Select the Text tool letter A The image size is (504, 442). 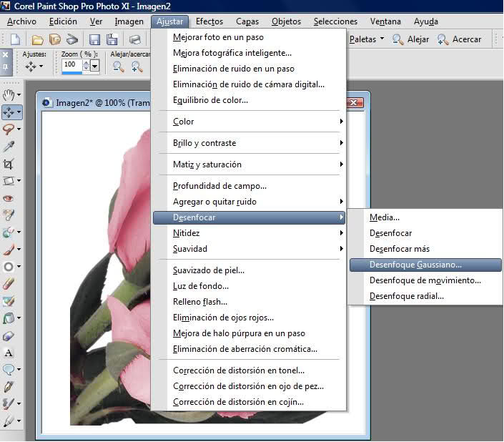[9, 353]
